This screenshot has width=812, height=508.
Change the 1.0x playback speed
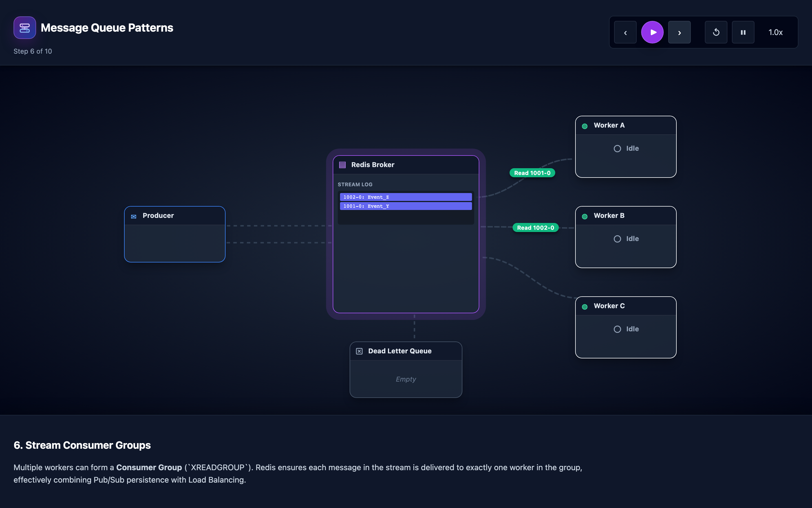point(775,32)
